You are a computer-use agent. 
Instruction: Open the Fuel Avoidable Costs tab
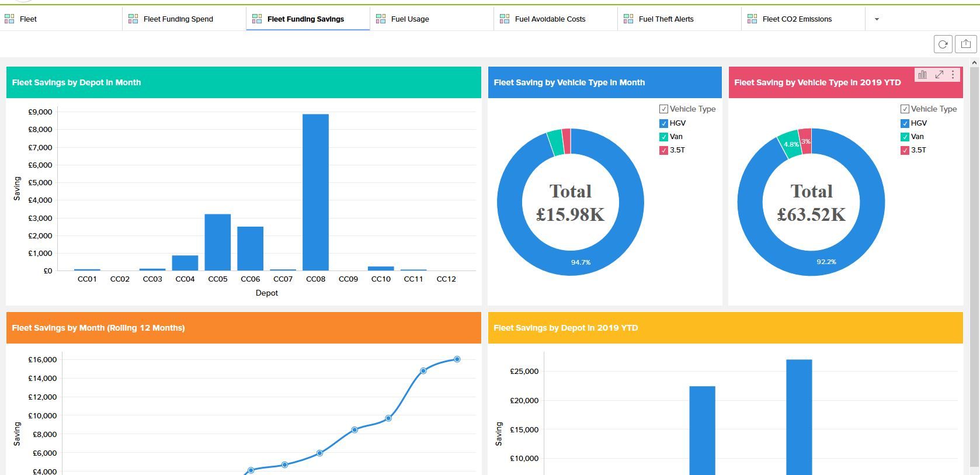point(550,19)
